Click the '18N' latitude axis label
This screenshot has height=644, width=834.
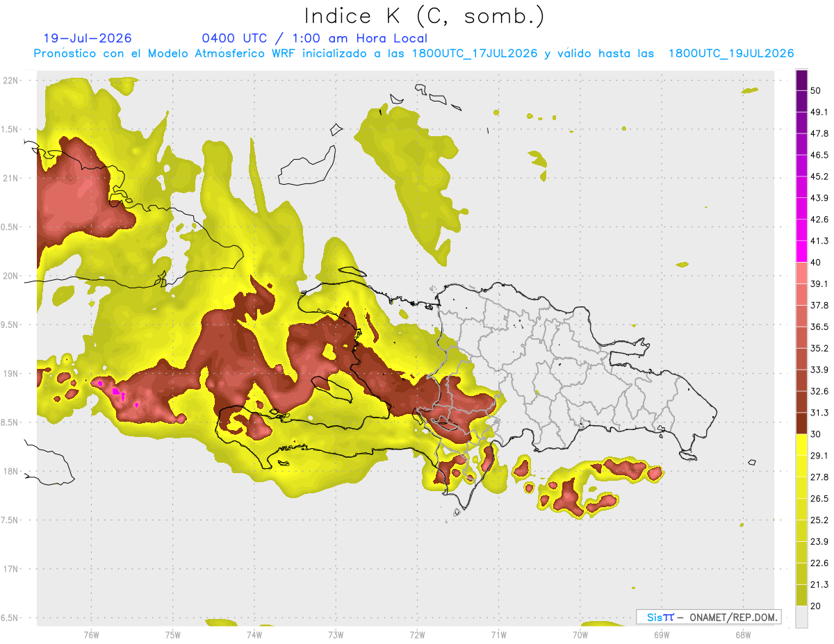coord(10,471)
